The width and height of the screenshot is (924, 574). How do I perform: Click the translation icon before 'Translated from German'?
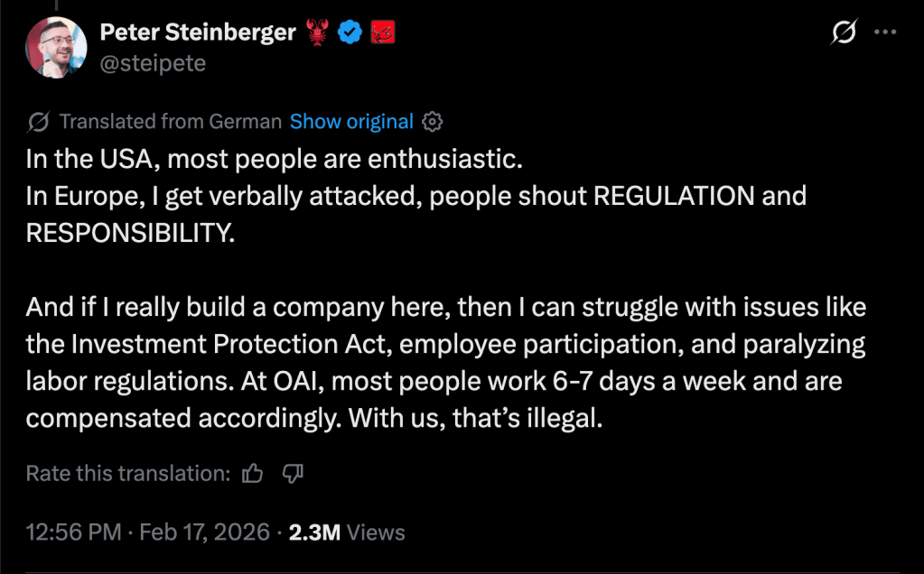point(39,122)
